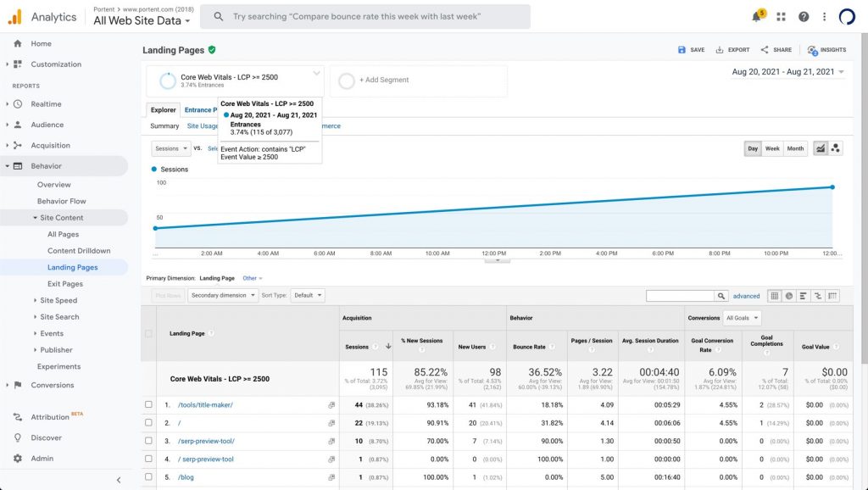Click the right end data point on the chart
The width and height of the screenshot is (868, 490).
[x=832, y=187]
